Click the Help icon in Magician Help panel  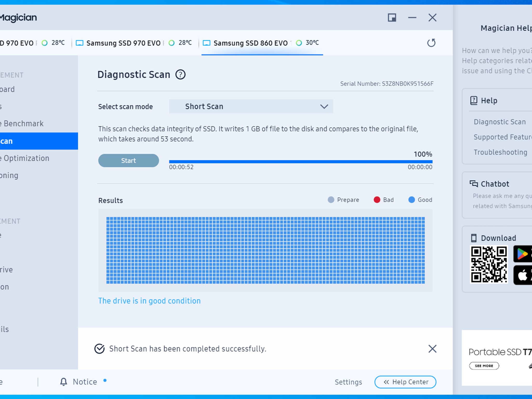[x=474, y=100]
